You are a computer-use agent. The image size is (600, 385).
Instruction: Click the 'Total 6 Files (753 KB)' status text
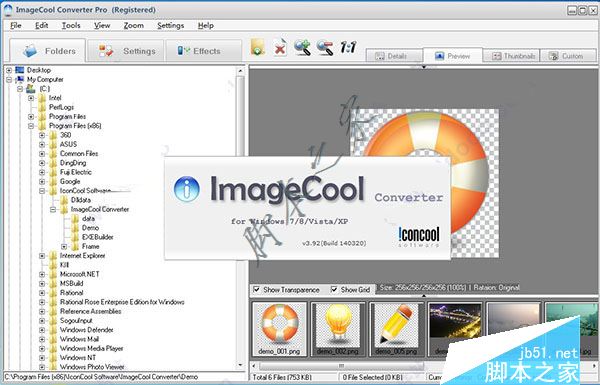click(x=282, y=377)
